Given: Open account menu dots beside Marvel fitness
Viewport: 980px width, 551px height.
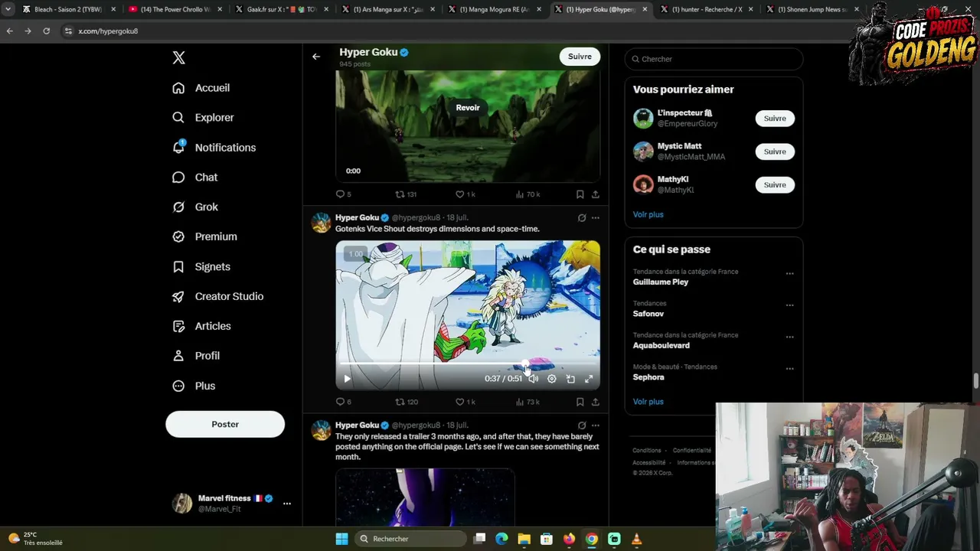Looking at the screenshot, I should [287, 504].
